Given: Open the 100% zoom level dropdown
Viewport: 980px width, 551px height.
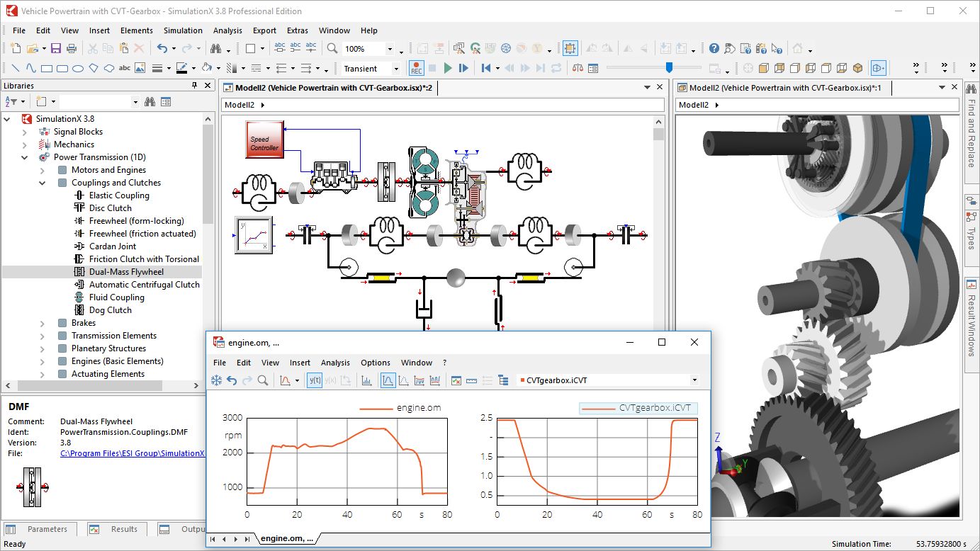Looking at the screenshot, I should click(x=390, y=49).
